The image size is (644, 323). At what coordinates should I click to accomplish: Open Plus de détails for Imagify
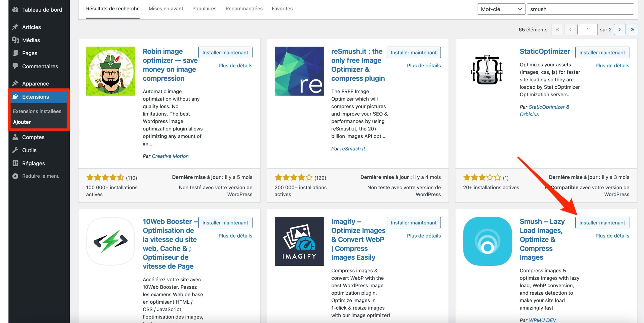[424, 236]
